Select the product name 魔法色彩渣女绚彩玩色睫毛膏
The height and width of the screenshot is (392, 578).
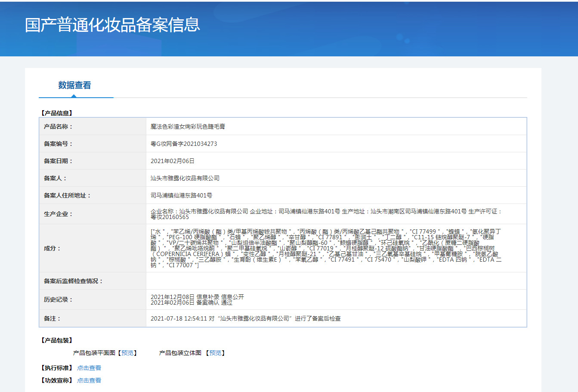click(x=188, y=127)
